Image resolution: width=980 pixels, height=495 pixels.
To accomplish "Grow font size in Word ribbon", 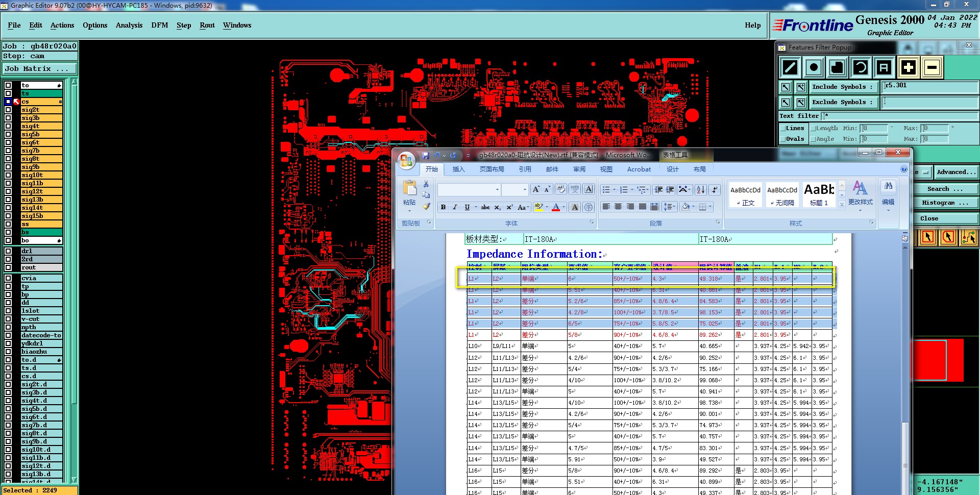I will point(536,189).
